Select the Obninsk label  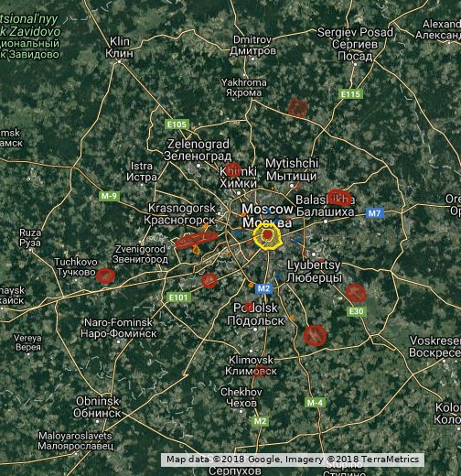[x=97, y=407]
